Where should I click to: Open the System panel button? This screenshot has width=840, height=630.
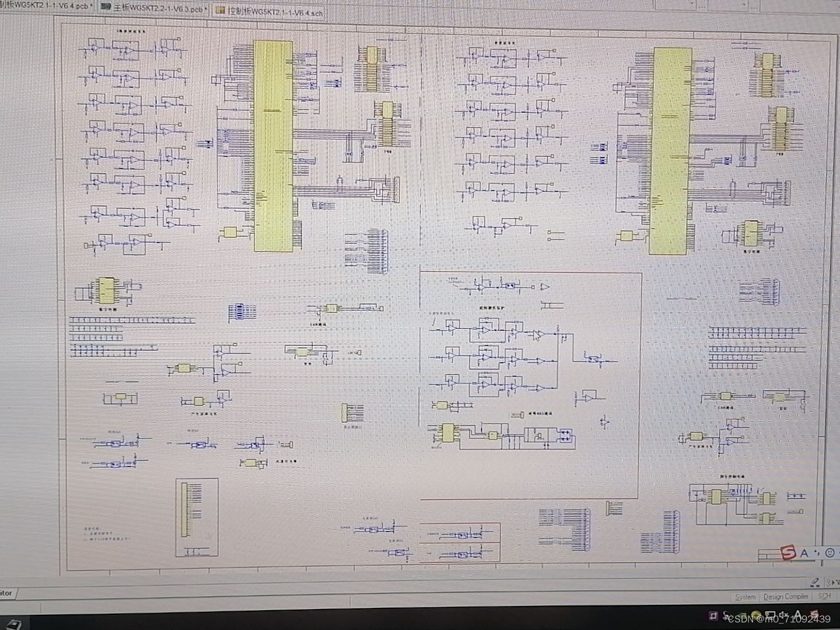click(x=745, y=597)
